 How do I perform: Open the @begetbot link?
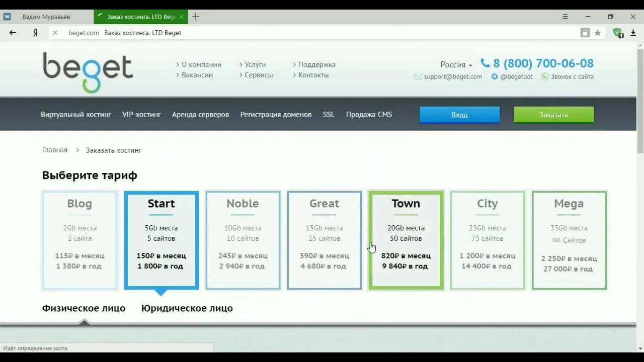(x=516, y=77)
